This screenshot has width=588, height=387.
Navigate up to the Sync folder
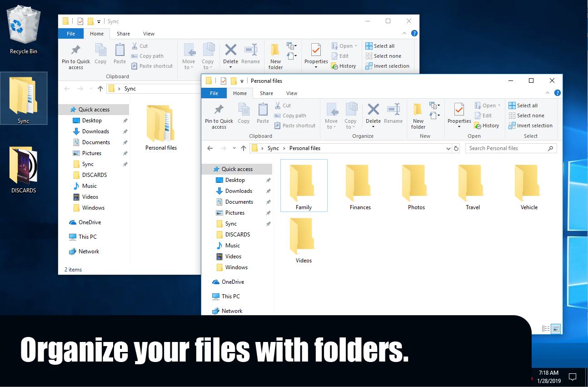click(x=243, y=148)
